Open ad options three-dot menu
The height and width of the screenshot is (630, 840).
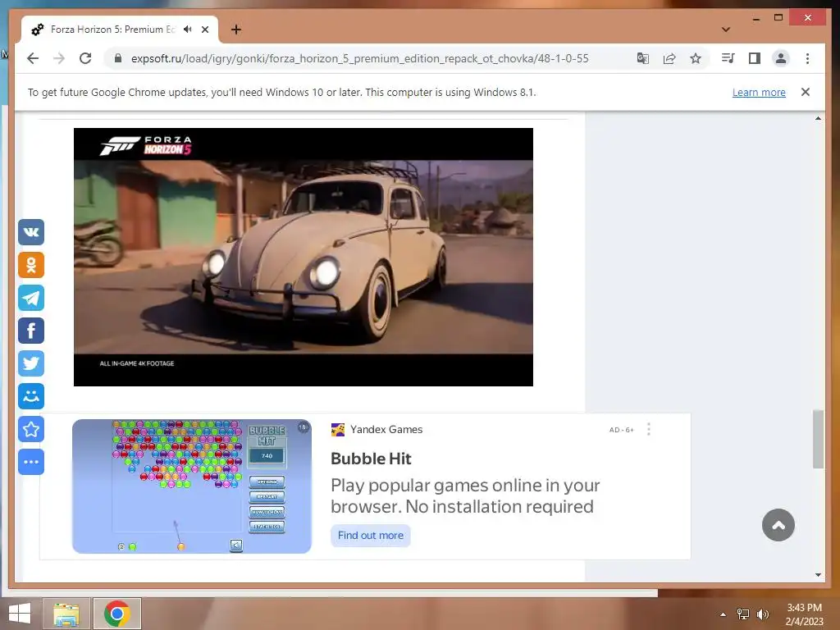(x=649, y=430)
